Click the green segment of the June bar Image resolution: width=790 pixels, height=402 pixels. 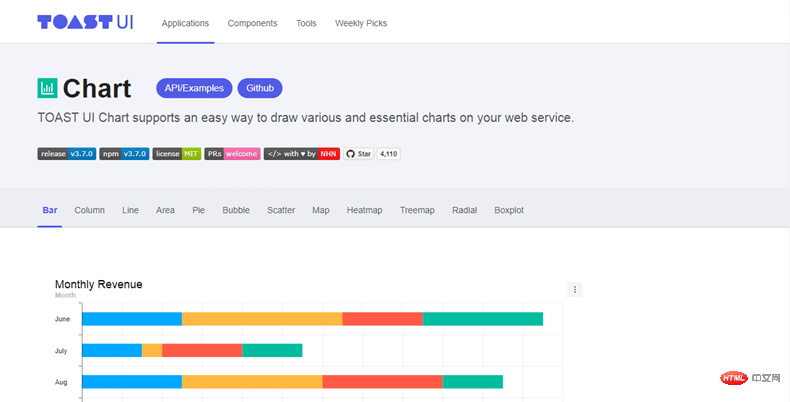482,319
